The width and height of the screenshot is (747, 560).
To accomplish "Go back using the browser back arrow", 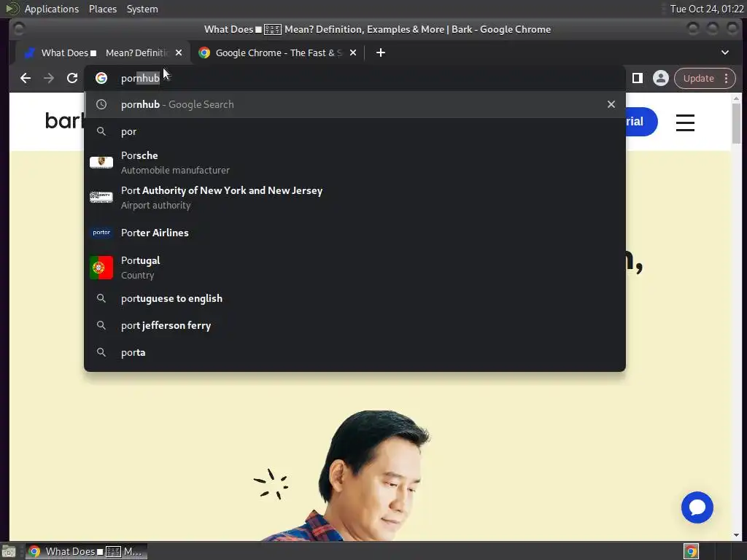I will [26, 78].
